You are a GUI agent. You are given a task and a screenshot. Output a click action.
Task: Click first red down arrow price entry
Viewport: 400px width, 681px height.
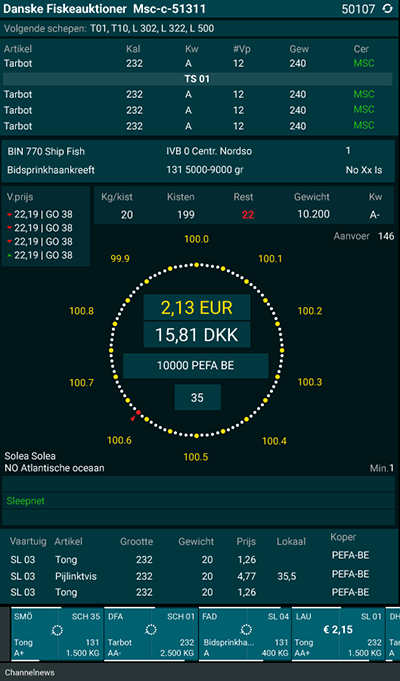(x=40, y=215)
